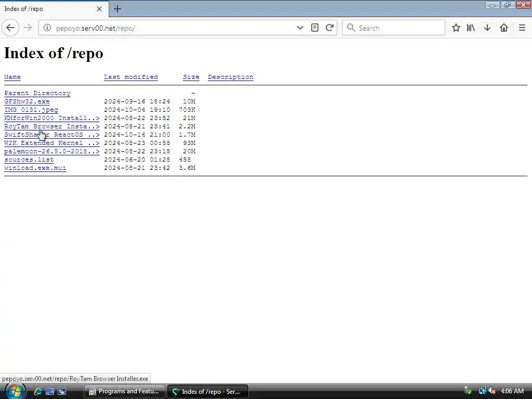Sort listing by Size column
This screenshot has height=399, width=532.
coord(191,77)
